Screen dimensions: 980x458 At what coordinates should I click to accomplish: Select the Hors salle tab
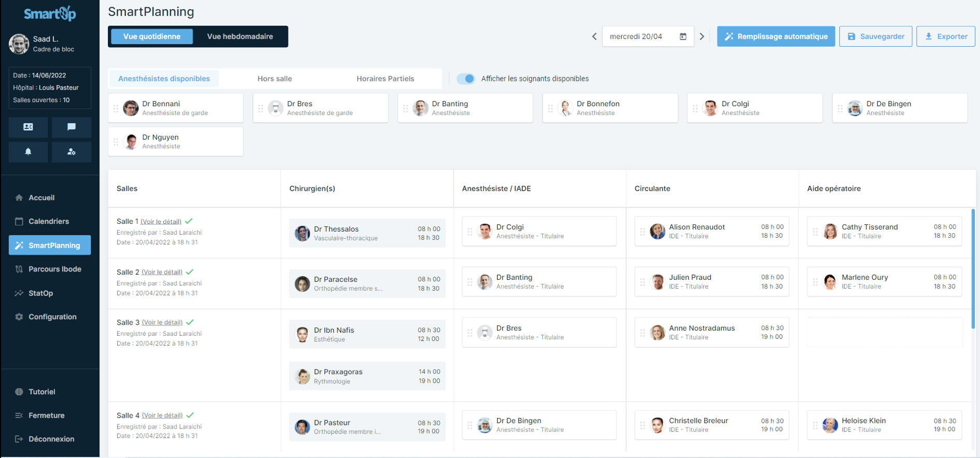pyautogui.click(x=275, y=79)
